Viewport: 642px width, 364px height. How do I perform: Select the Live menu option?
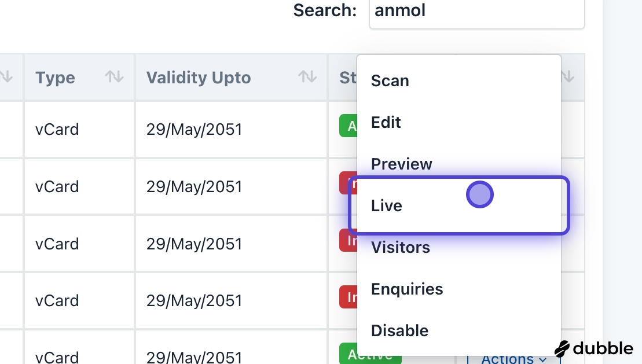(387, 206)
